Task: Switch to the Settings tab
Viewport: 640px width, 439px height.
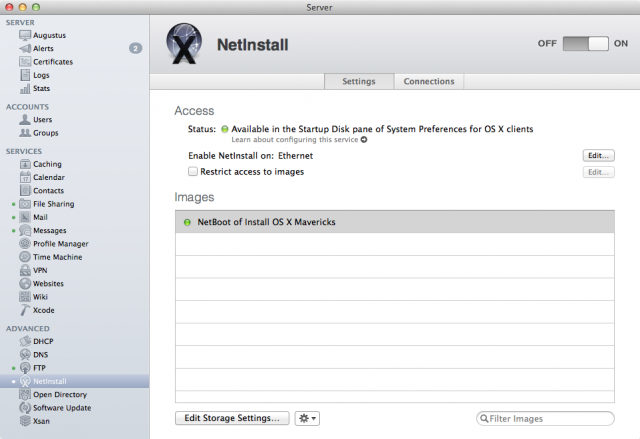Action: [359, 81]
